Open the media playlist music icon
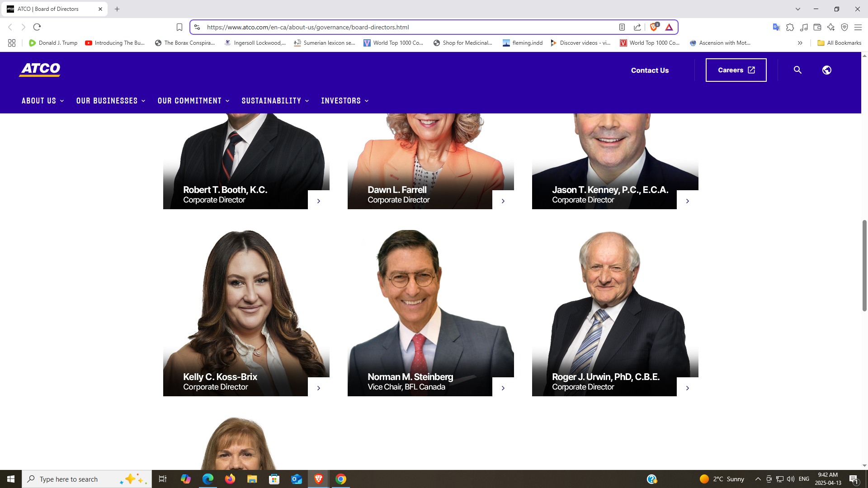The height and width of the screenshot is (488, 868). click(x=804, y=27)
